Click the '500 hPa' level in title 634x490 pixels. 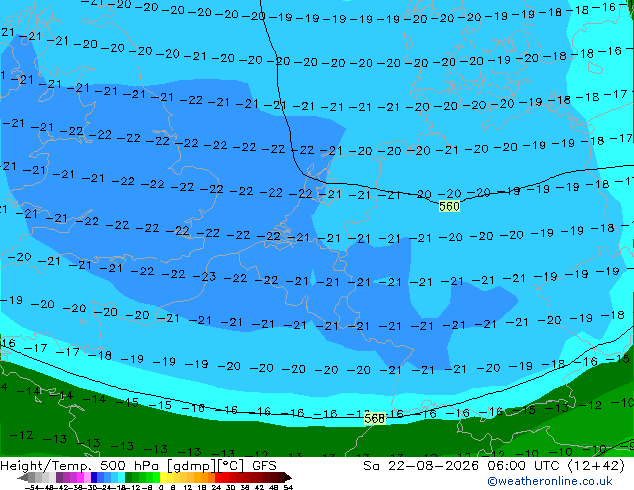(x=131, y=466)
